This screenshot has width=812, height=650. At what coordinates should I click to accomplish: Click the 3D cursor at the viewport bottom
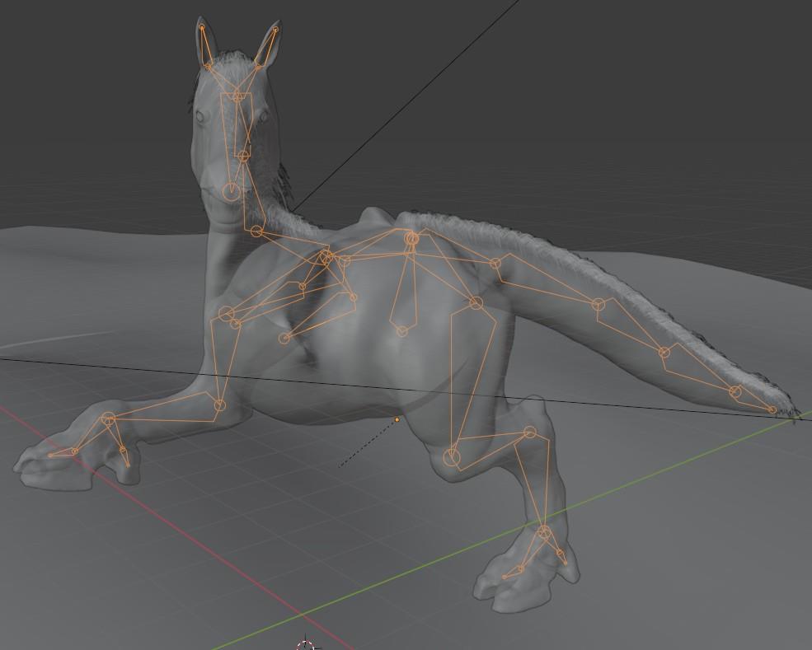click(x=307, y=644)
